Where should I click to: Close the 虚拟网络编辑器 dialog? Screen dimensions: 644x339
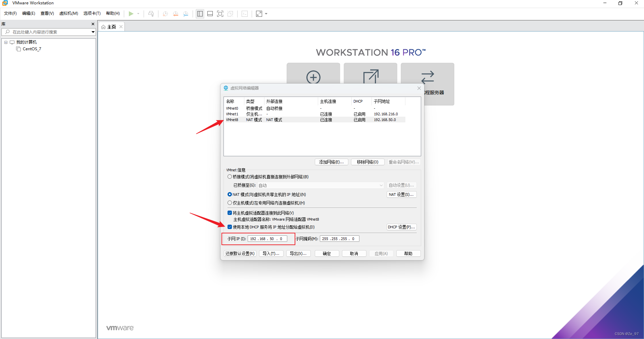[x=419, y=88]
